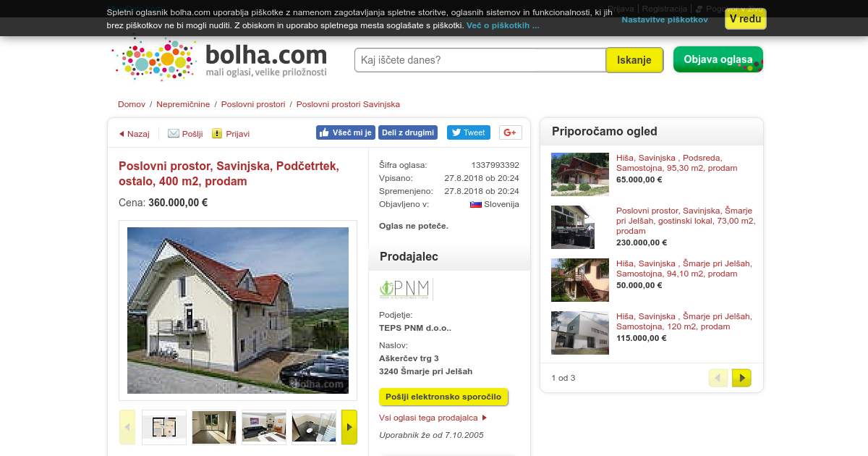Open PNM seller logo
The width and height of the screenshot is (868, 456).
pyautogui.click(x=406, y=289)
